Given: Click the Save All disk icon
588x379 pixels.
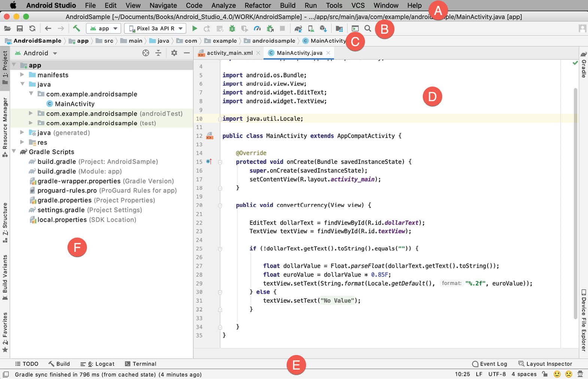Looking at the screenshot, I should tap(20, 28).
